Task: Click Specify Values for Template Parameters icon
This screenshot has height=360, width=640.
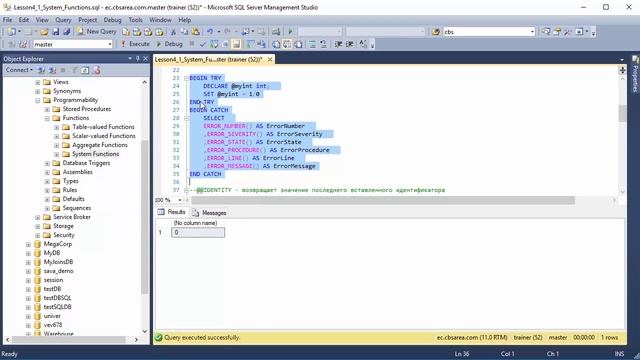Action: click(x=363, y=44)
